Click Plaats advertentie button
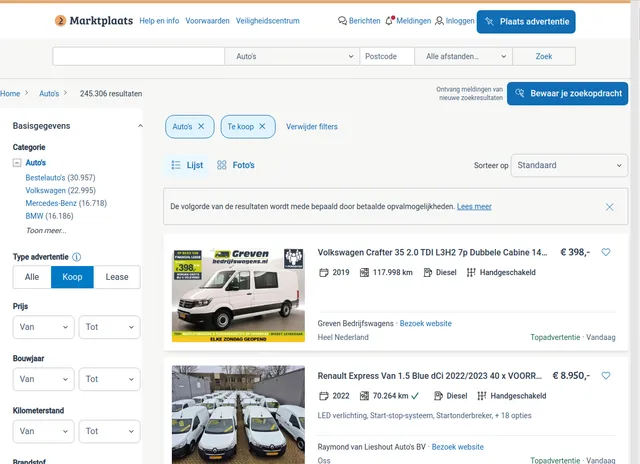Screen dimensions: 640x464 click(x=526, y=22)
